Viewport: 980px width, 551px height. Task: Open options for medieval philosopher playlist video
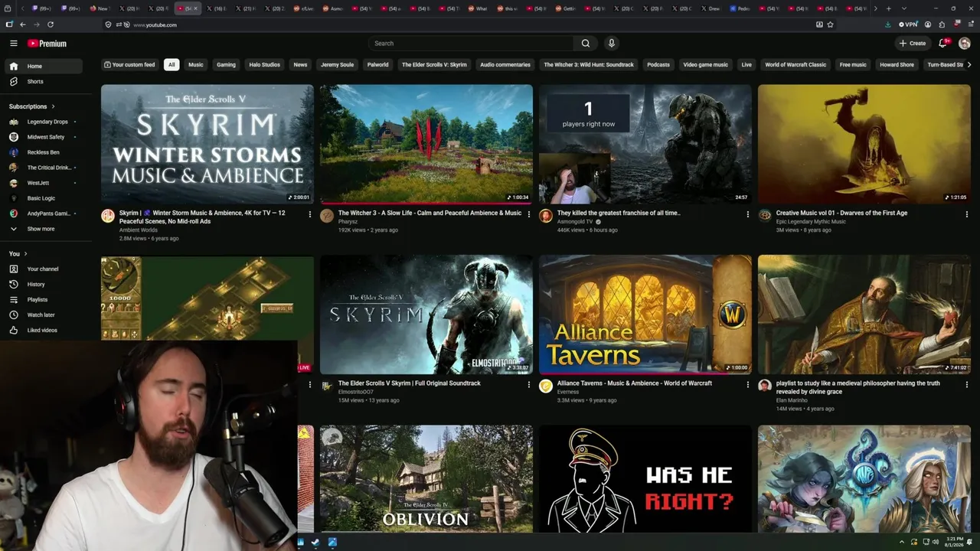point(967,384)
